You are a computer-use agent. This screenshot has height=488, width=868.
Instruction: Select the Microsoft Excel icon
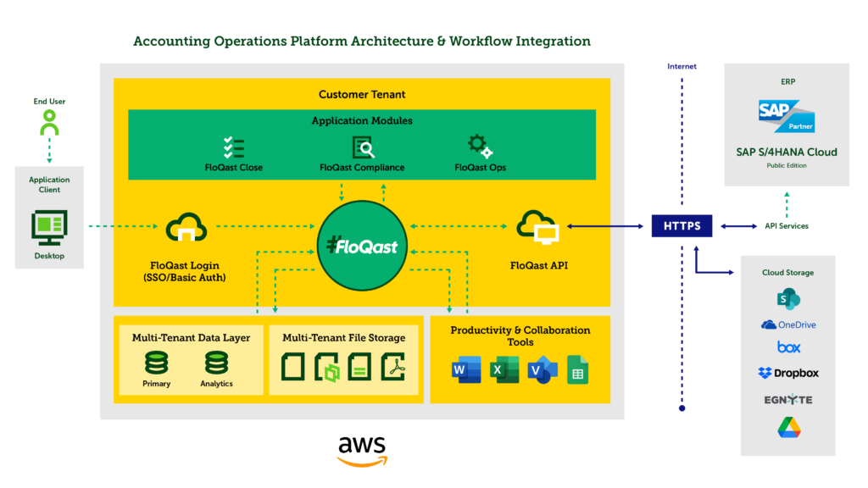[x=504, y=369]
